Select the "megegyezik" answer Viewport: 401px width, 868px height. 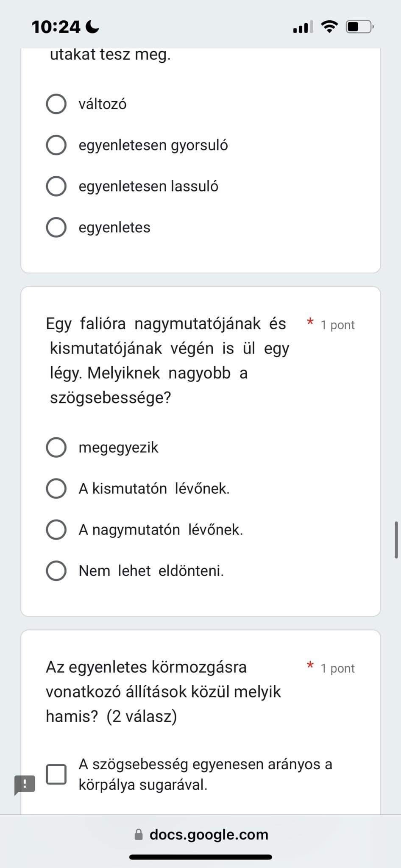pos(56,448)
